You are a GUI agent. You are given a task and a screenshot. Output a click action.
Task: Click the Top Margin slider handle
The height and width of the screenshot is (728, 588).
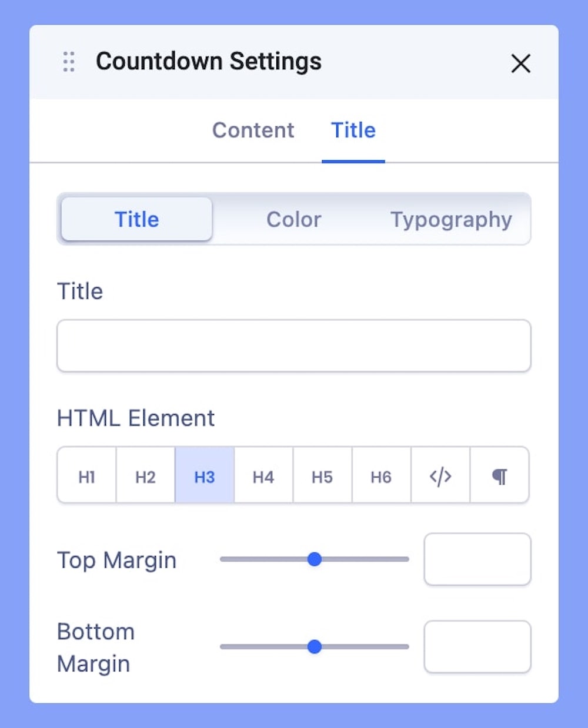click(x=315, y=559)
